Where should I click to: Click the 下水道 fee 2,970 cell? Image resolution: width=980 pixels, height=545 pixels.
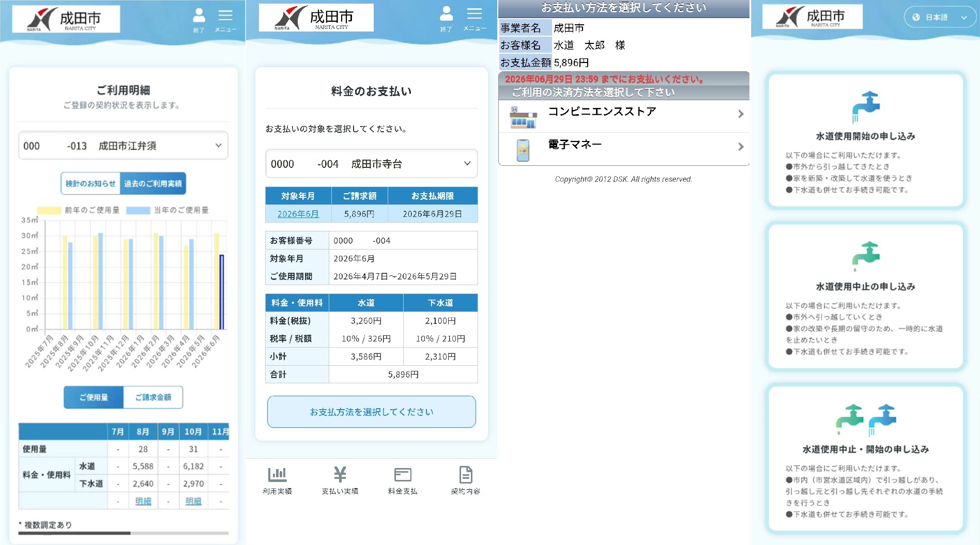(x=193, y=484)
